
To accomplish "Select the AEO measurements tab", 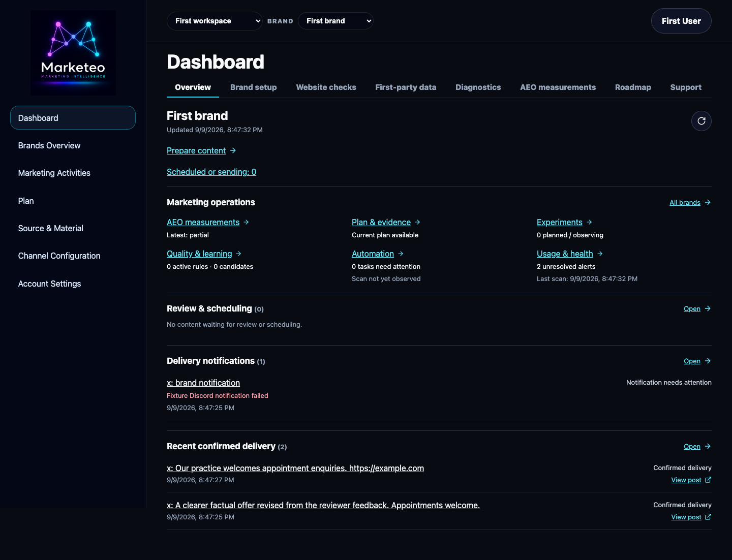I will click(x=558, y=87).
